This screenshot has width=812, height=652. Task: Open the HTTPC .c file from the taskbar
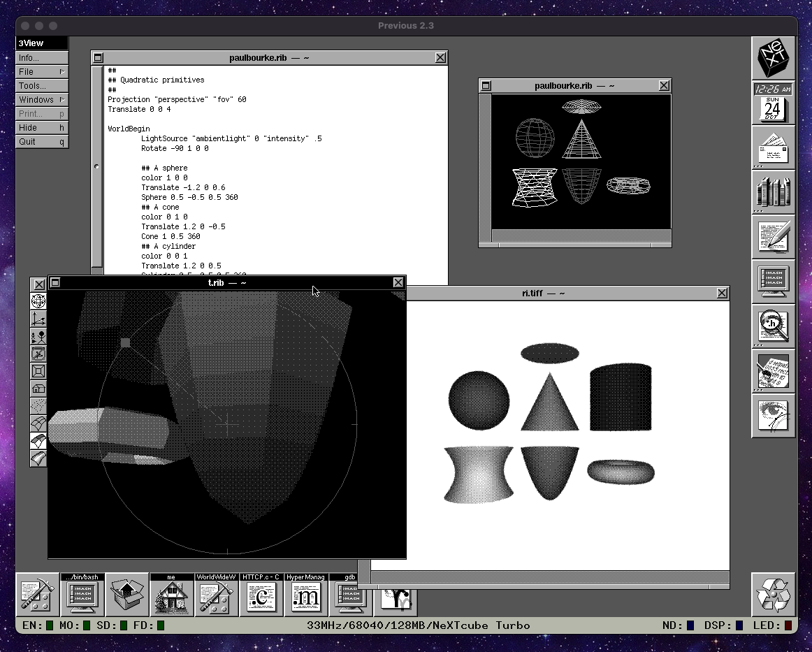pyautogui.click(x=261, y=596)
